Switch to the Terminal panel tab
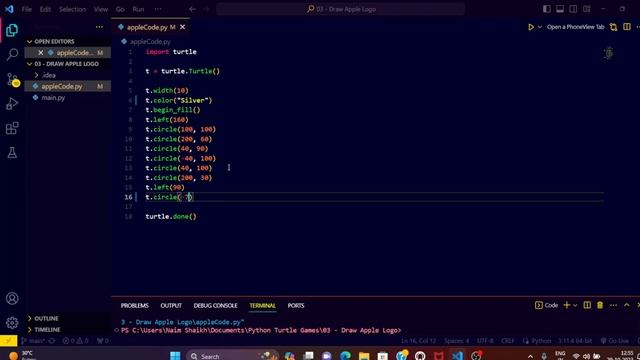 (262, 305)
